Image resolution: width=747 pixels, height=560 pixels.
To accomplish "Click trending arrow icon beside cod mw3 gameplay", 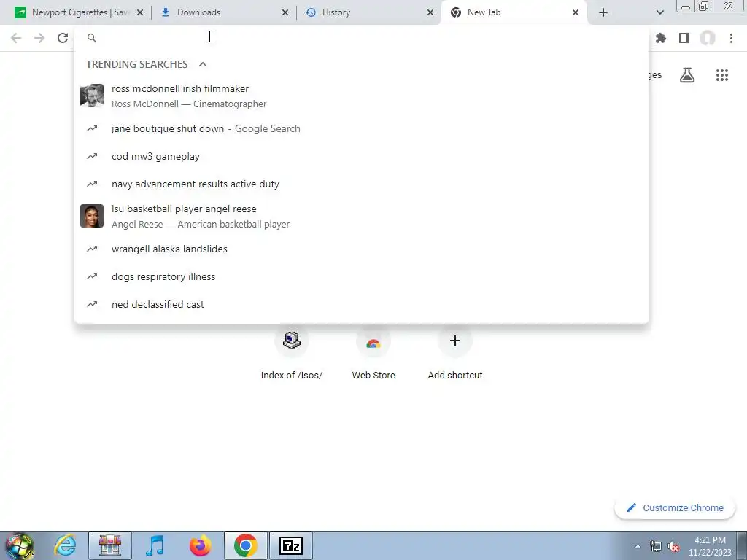I will (x=92, y=156).
